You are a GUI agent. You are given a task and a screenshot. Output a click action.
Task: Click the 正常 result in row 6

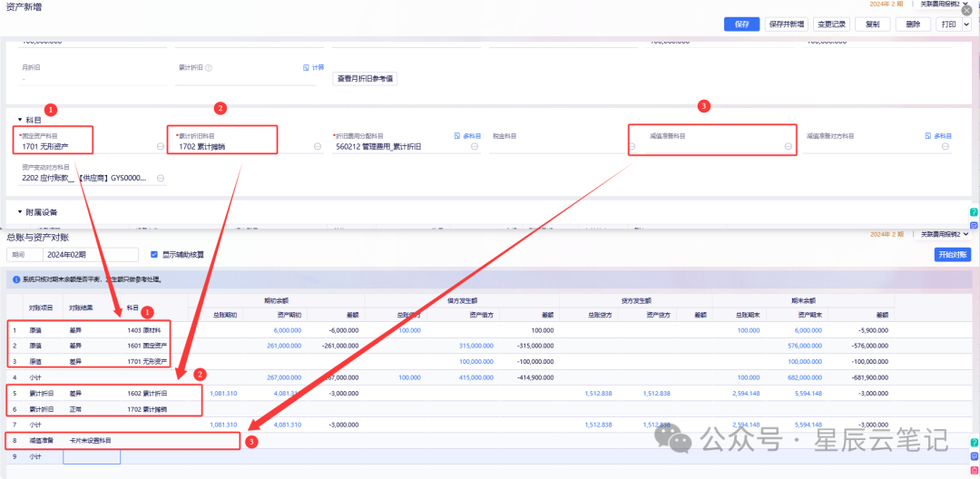[x=75, y=409]
